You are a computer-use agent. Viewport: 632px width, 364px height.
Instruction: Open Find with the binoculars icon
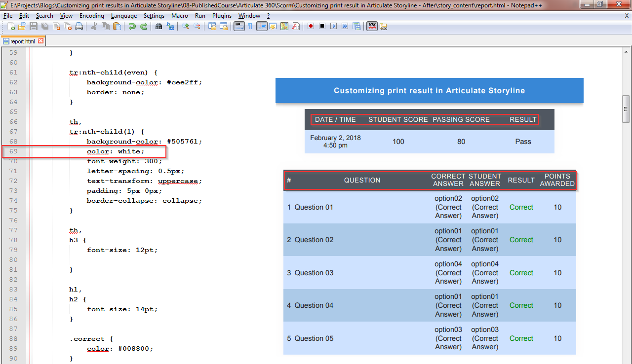point(158,26)
